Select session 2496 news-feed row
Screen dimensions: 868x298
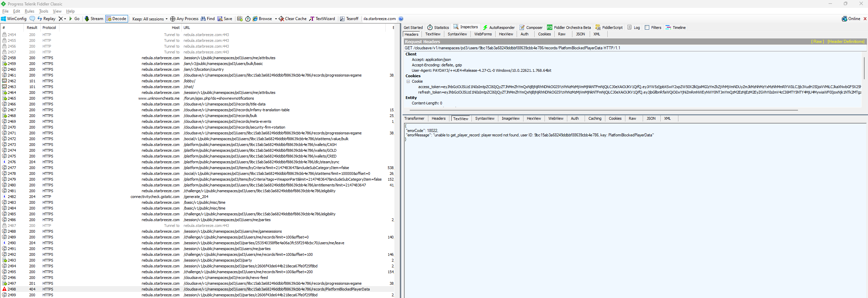[197, 278]
